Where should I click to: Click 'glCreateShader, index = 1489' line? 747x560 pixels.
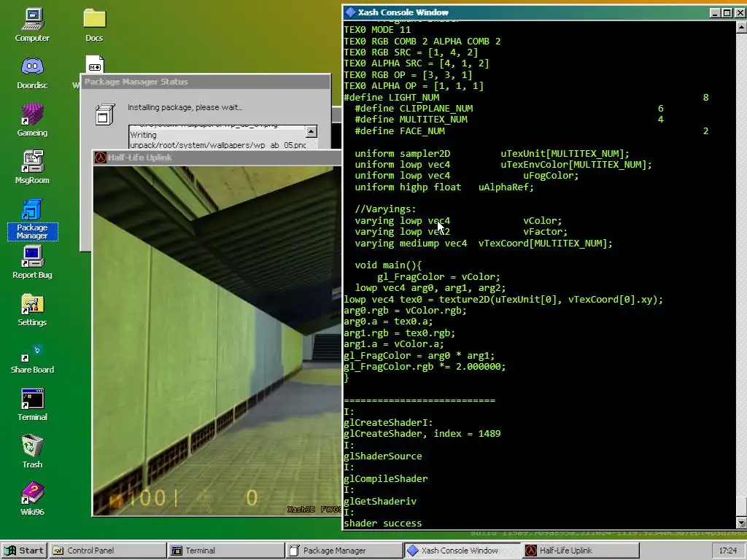point(422,434)
